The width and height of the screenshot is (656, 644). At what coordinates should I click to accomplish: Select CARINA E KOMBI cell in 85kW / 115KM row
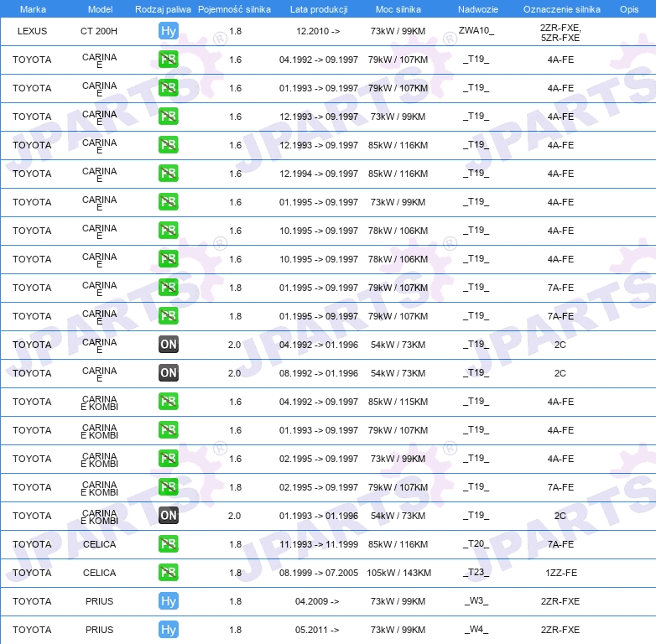pos(100,402)
